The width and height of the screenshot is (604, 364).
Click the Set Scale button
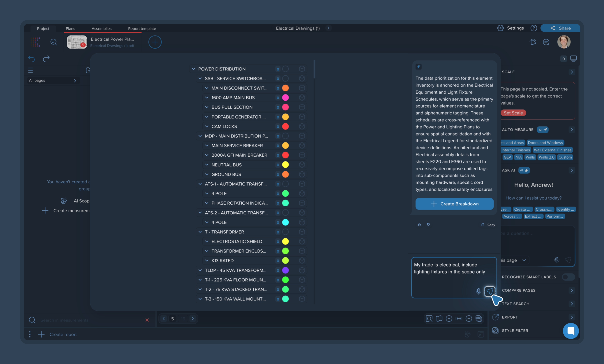513,113
